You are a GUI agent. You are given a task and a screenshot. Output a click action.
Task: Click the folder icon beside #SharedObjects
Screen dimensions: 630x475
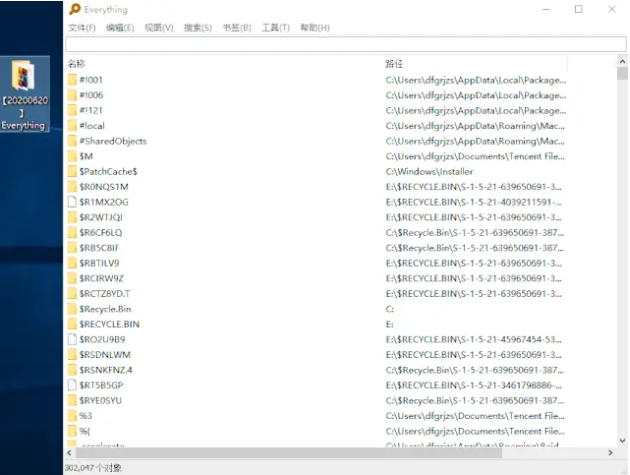pyautogui.click(x=72, y=141)
